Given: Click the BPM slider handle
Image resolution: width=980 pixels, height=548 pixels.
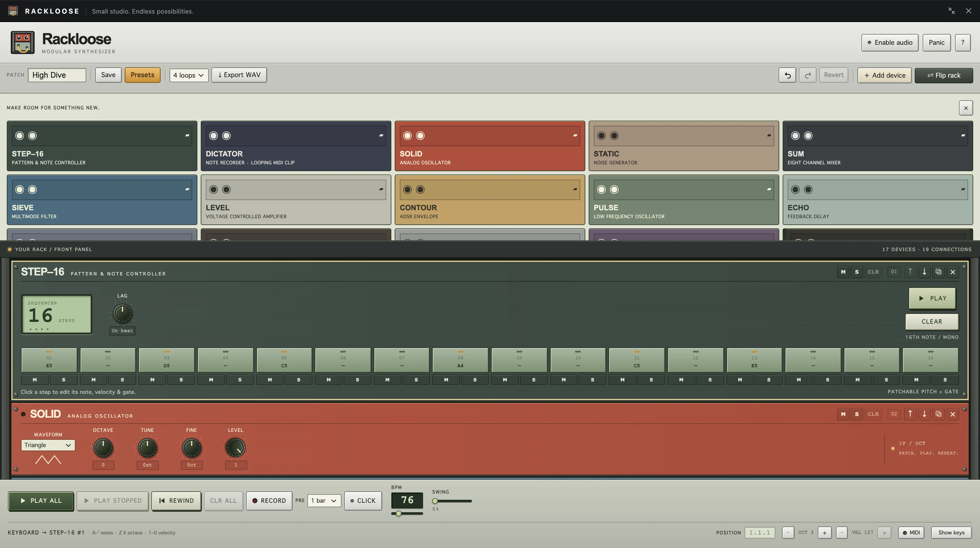Looking at the screenshot, I should [398, 514].
